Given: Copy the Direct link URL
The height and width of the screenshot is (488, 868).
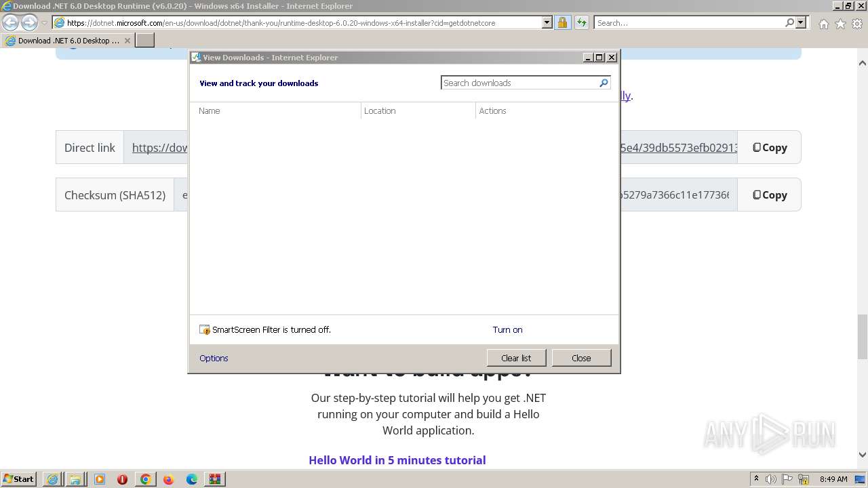Looking at the screenshot, I should (x=770, y=147).
